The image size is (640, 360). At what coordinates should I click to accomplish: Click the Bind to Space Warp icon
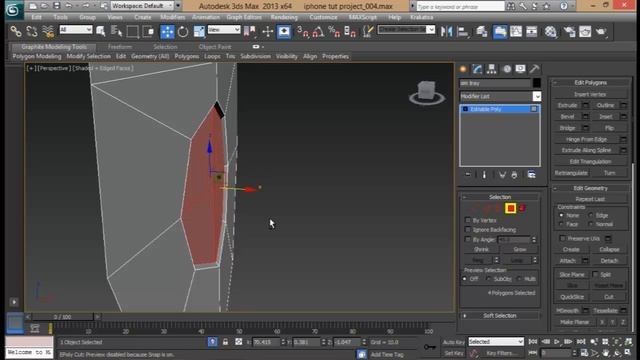(x=48, y=31)
